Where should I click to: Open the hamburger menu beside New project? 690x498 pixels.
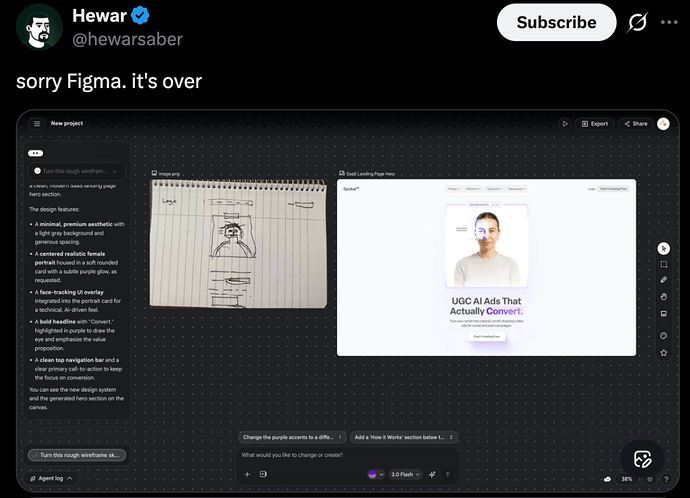[37, 124]
